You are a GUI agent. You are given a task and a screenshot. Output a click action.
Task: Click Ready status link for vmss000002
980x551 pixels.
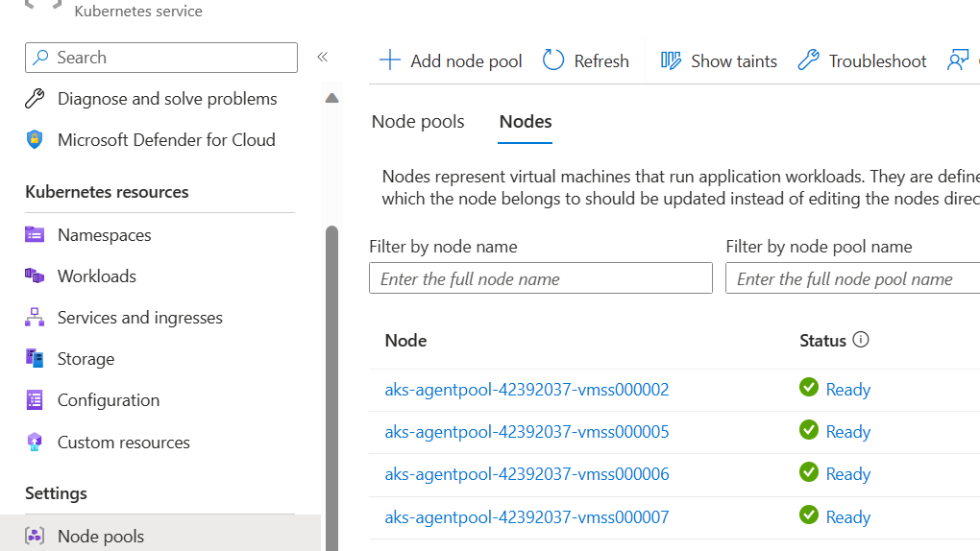coord(848,390)
